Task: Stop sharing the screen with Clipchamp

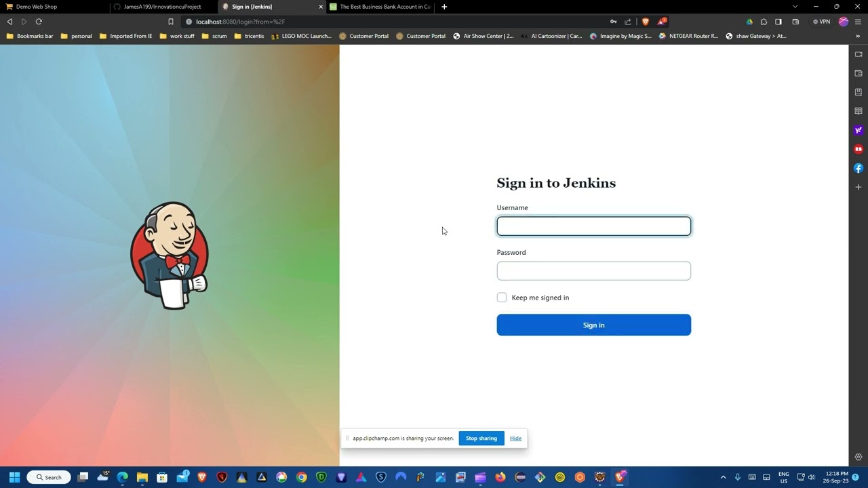Action: (481, 439)
